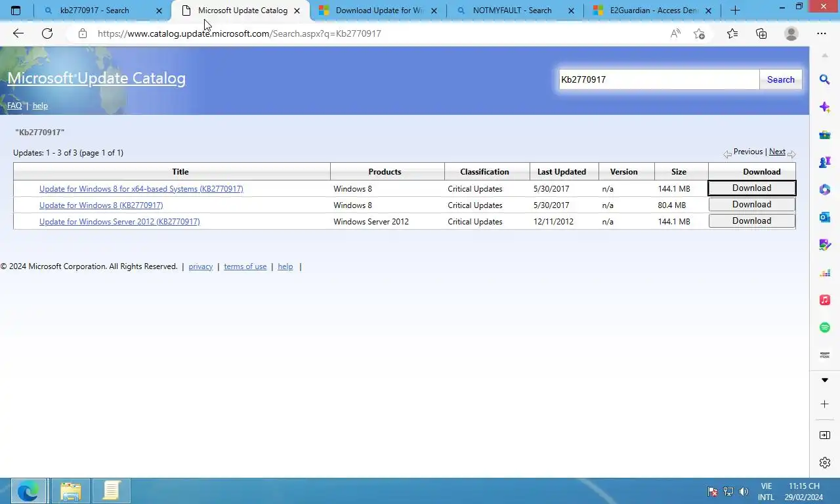The width and height of the screenshot is (840, 504).
Task: Open Notepad document icon in taskbar
Action: pyautogui.click(x=112, y=491)
